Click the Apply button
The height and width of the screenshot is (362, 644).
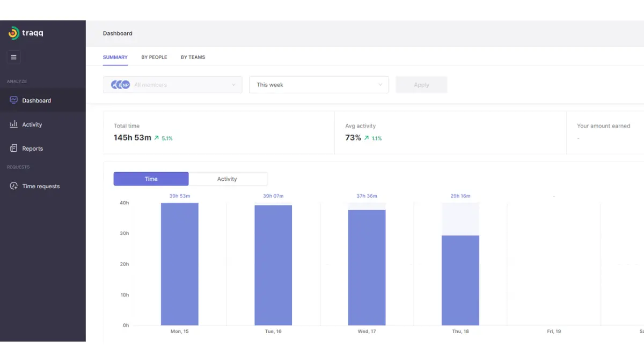(x=421, y=85)
